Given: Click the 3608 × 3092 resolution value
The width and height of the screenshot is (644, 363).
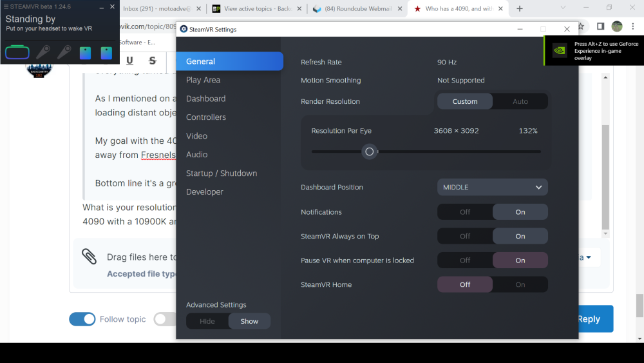Looking at the screenshot, I should 457,131.
